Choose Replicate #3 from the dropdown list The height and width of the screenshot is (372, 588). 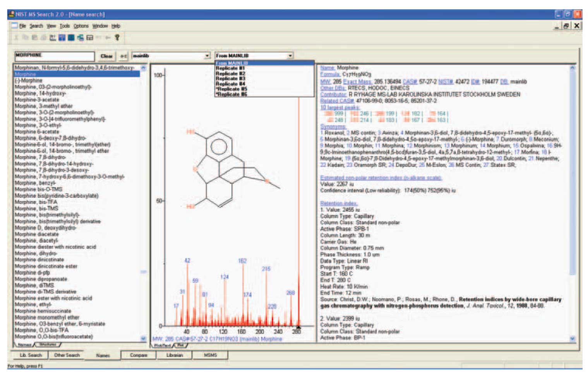(x=230, y=79)
